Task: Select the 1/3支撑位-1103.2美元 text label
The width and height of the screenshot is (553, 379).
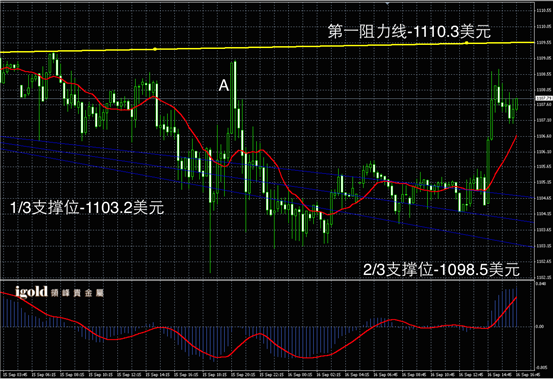Action: (x=87, y=207)
